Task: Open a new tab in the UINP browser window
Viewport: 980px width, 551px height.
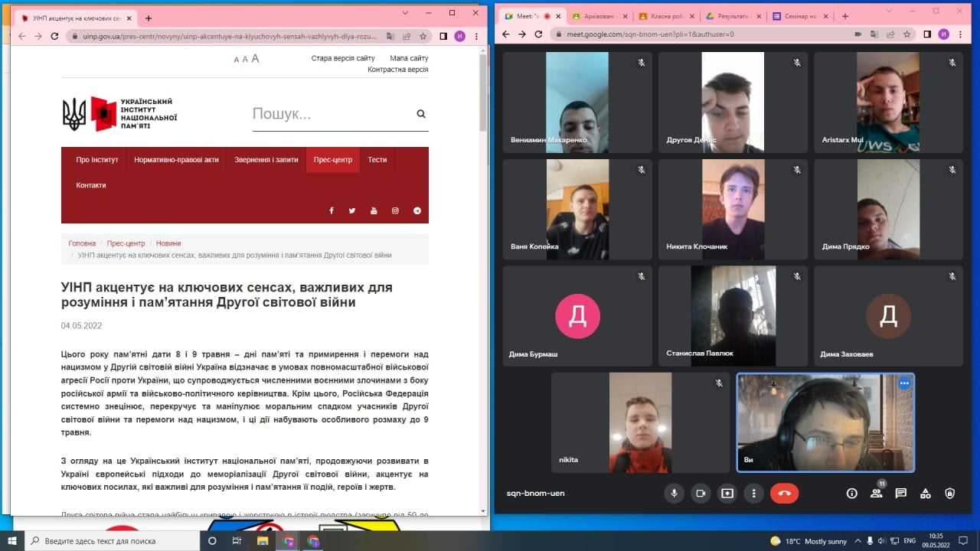Action: coord(149,18)
